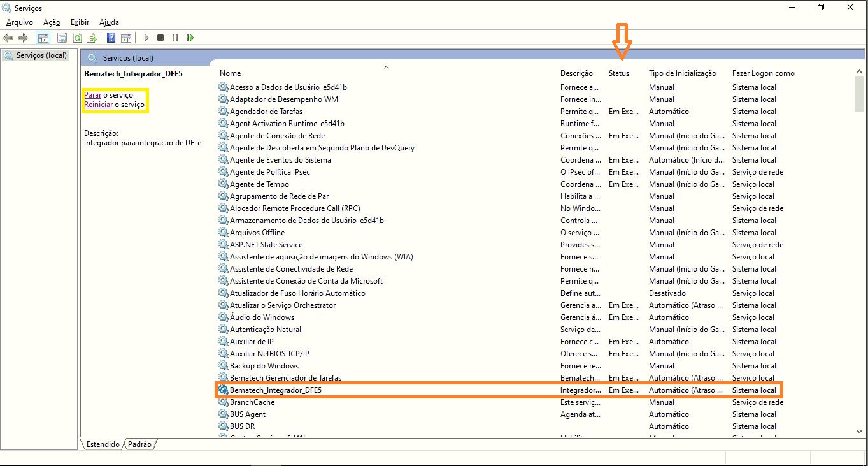Open the Properties toolbar icon

pyautogui.click(x=62, y=38)
